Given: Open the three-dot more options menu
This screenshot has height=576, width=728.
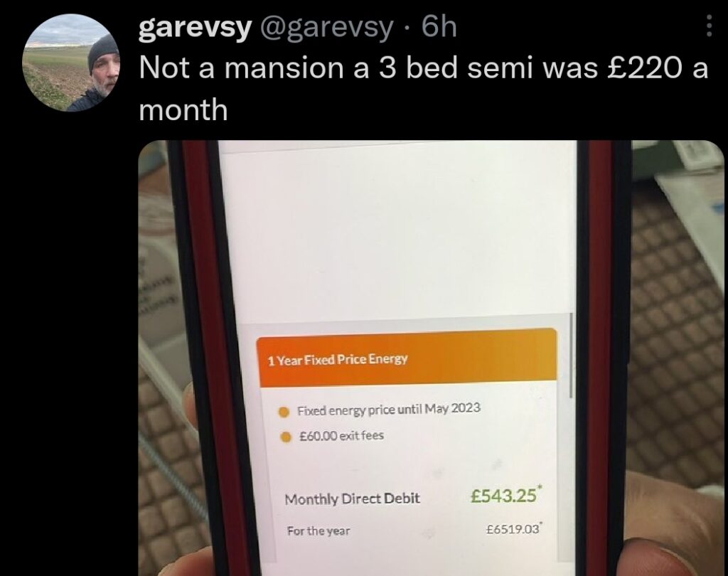Looking at the screenshot, I should [x=709, y=26].
